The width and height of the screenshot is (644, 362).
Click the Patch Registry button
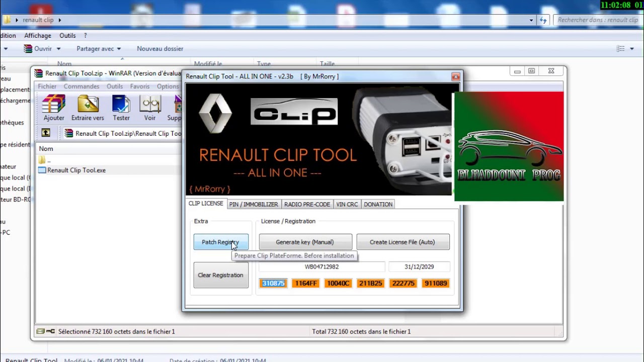pos(221,242)
